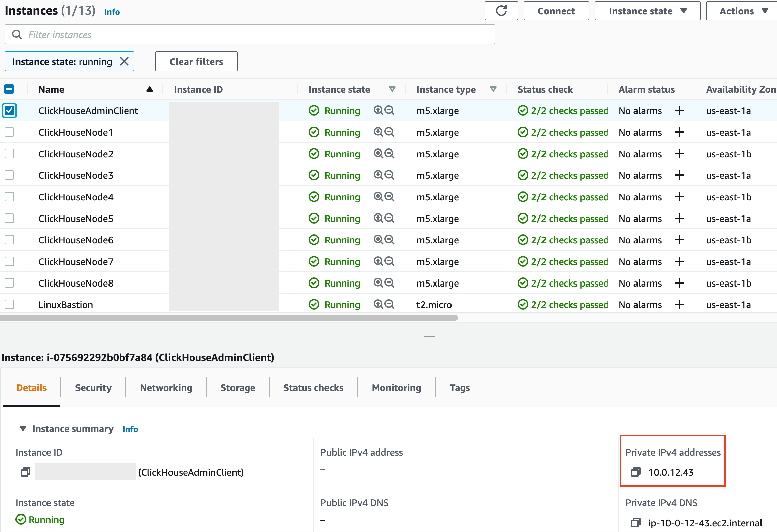The image size is (777, 532).
Task: Copy private IPv4 DNS name
Action: [635, 523]
